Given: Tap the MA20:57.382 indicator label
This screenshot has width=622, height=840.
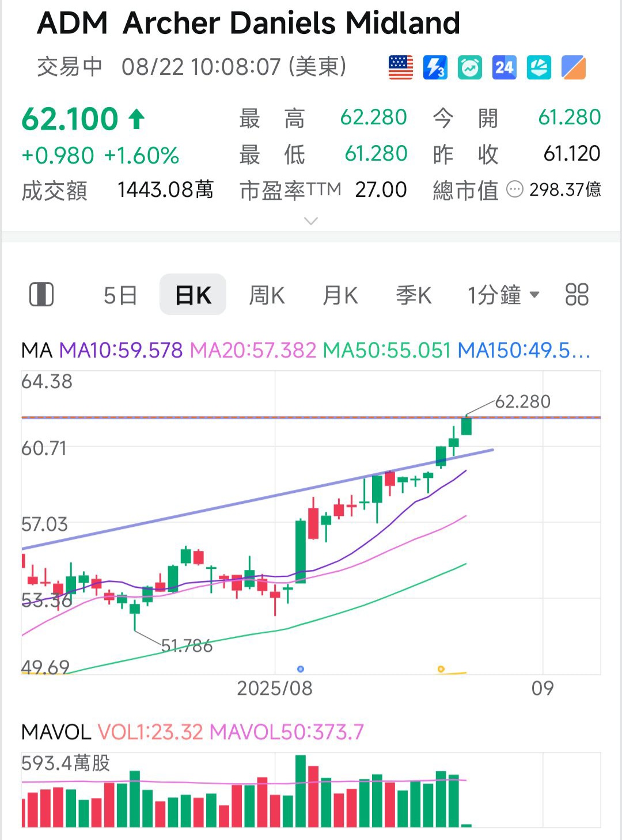Looking at the screenshot, I should (253, 350).
